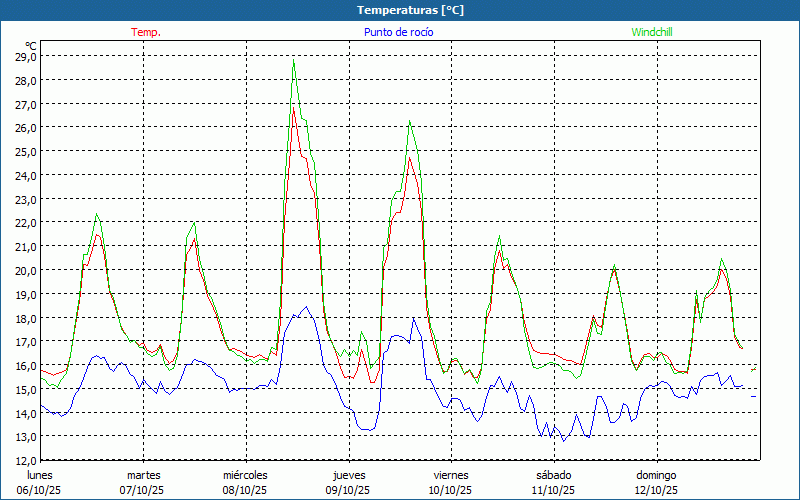800x500 pixels.
Task: Select the lunes day label
Action: pos(39,475)
